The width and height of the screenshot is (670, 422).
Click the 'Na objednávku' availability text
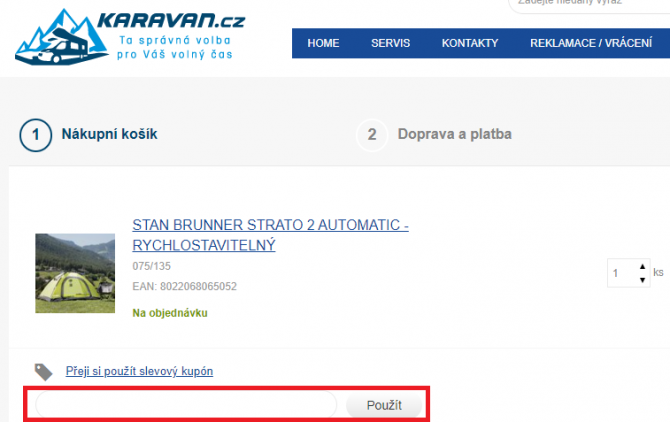pos(170,313)
